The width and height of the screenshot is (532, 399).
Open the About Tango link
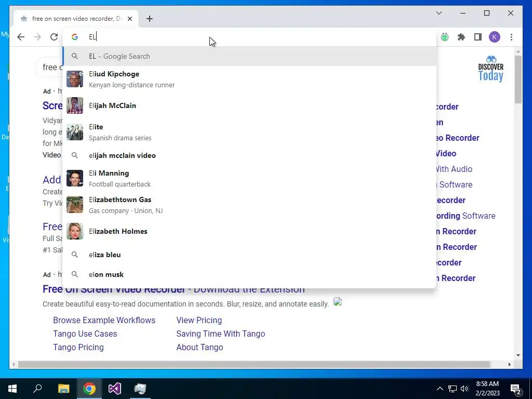tap(199, 348)
